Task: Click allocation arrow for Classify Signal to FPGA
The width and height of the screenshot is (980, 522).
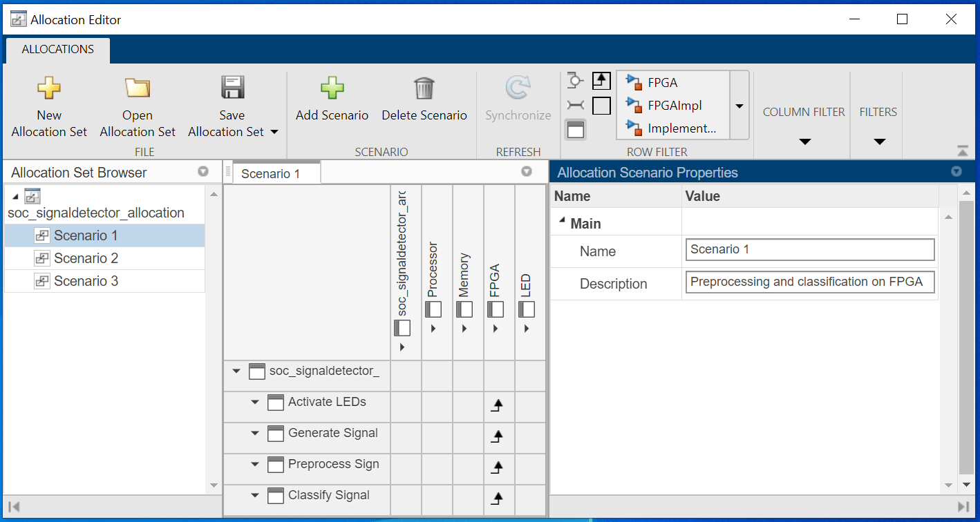Action: pyautogui.click(x=497, y=499)
